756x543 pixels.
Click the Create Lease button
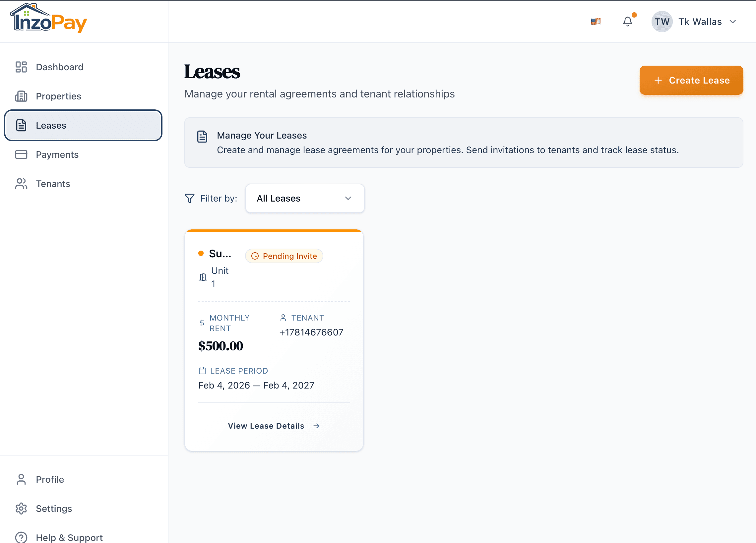(691, 80)
